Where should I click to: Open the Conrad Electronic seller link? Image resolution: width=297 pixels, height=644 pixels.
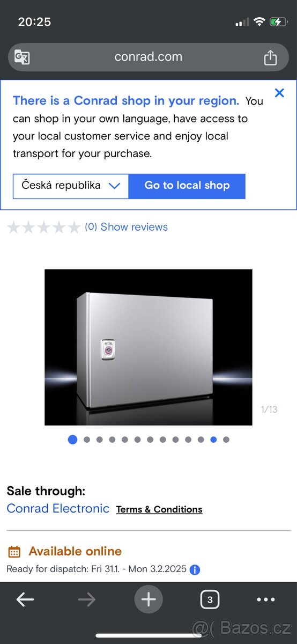[x=58, y=508]
